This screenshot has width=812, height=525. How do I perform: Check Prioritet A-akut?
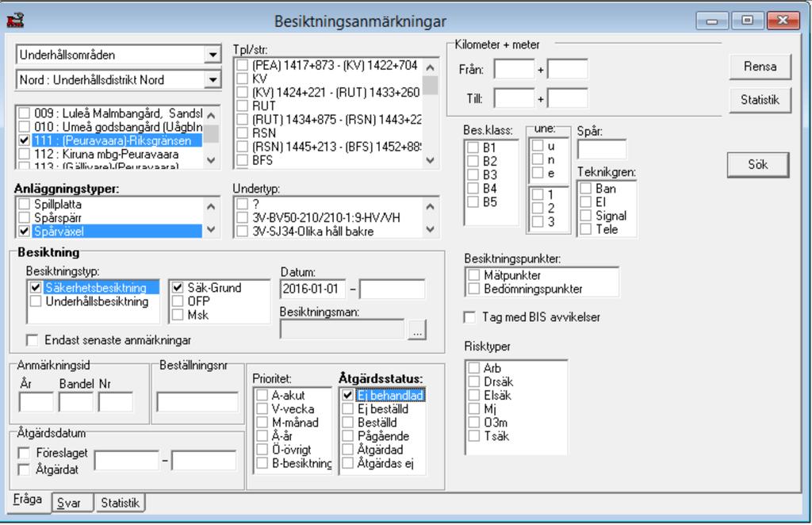[x=262, y=395]
